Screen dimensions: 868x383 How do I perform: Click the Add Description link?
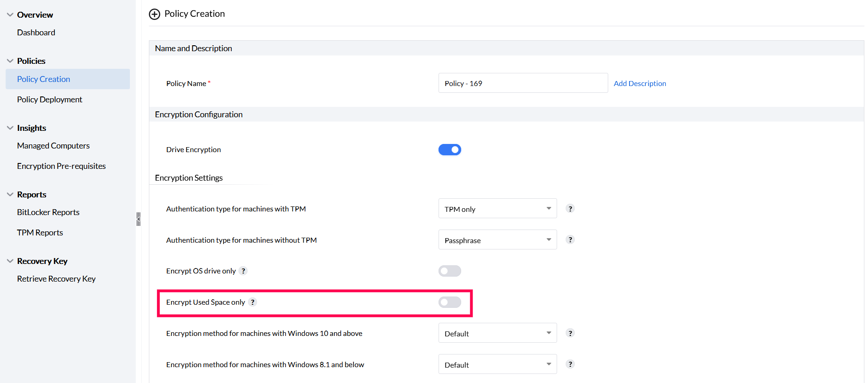[x=639, y=84]
